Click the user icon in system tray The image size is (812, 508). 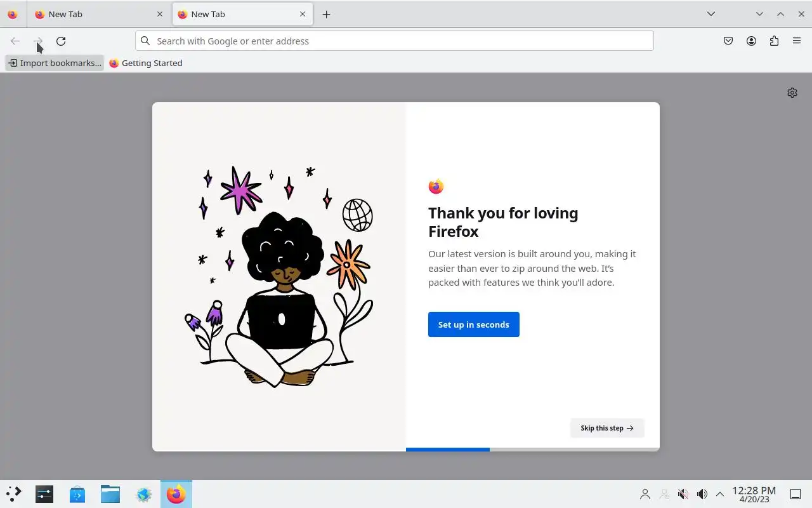pos(645,494)
